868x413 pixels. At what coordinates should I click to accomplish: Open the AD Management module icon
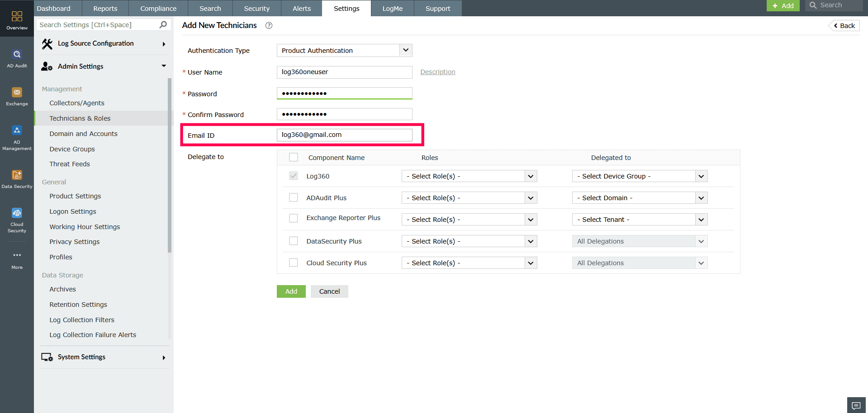(x=17, y=130)
